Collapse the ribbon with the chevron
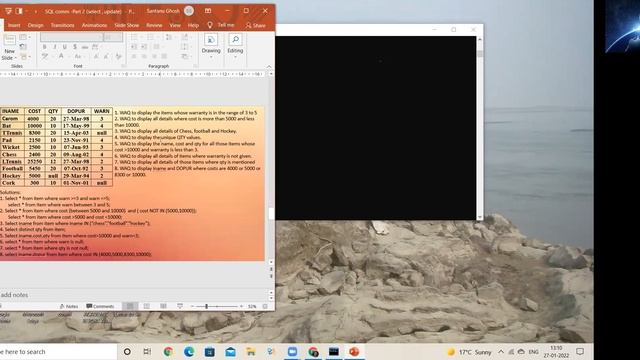Image resolution: width=640 pixels, height=360 pixels. (x=269, y=66)
